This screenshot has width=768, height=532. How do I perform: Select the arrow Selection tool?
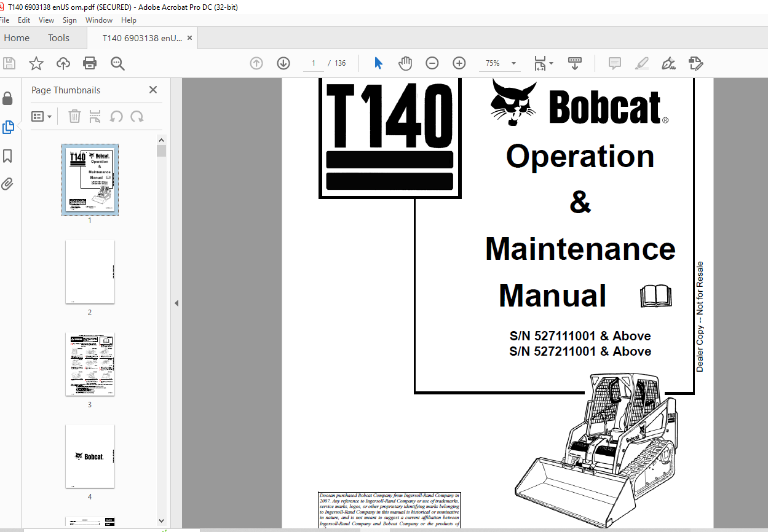pyautogui.click(x=378, y=63)
